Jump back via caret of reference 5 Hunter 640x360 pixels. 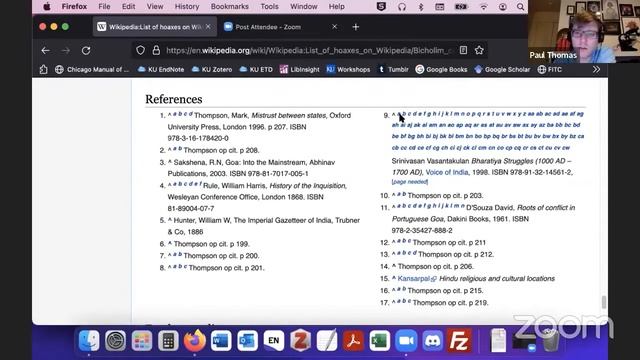click(x=170, y=220)
